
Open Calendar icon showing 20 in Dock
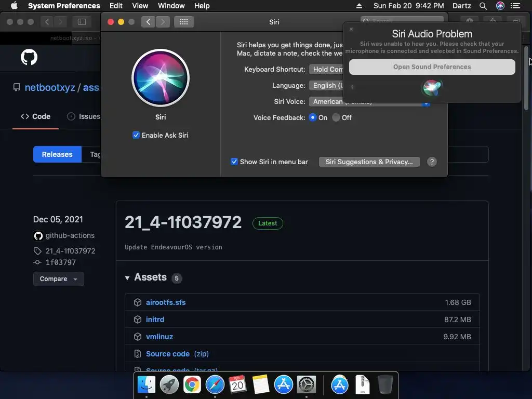tap(237, 385)
